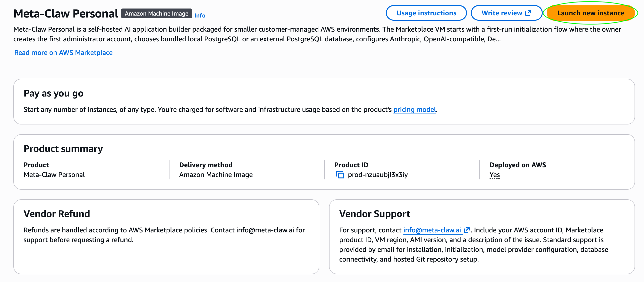Click the Amazon Machine Image badge

pyautogui.click(x=156, y=14)
